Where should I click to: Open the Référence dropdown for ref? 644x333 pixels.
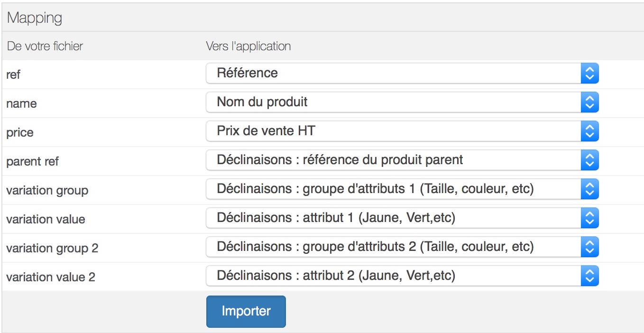click(402, 73)
